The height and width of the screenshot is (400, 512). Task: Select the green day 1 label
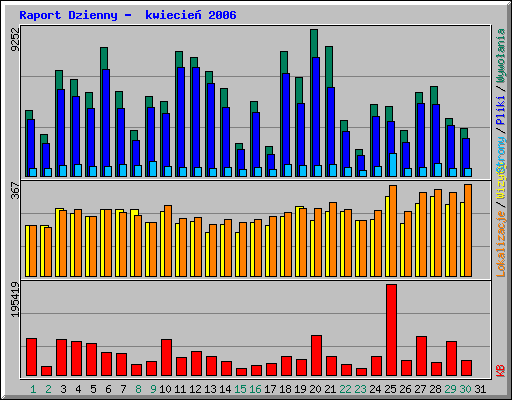coord(33,389)
